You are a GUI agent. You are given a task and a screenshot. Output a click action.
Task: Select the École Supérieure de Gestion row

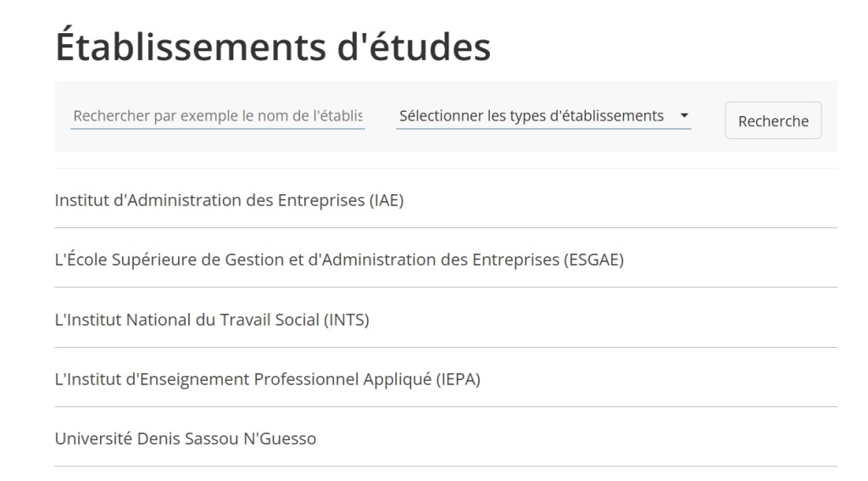click(445, 260)
